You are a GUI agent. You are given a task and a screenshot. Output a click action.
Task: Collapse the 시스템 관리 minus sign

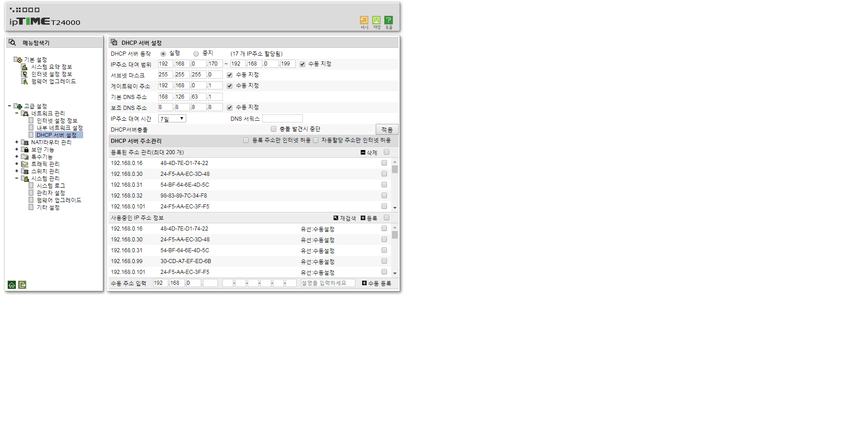pos(17,178)
